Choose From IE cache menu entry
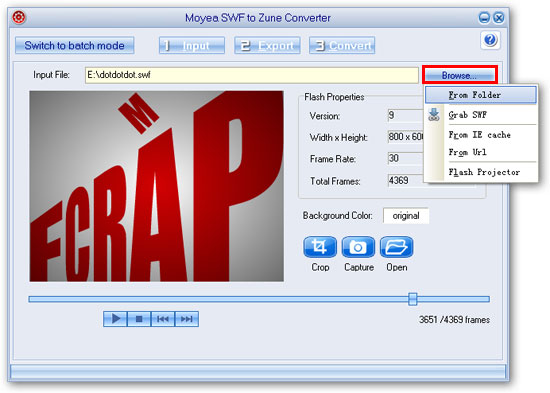The width and height of the screenshot is (550, 393). (x=481, y=135)
